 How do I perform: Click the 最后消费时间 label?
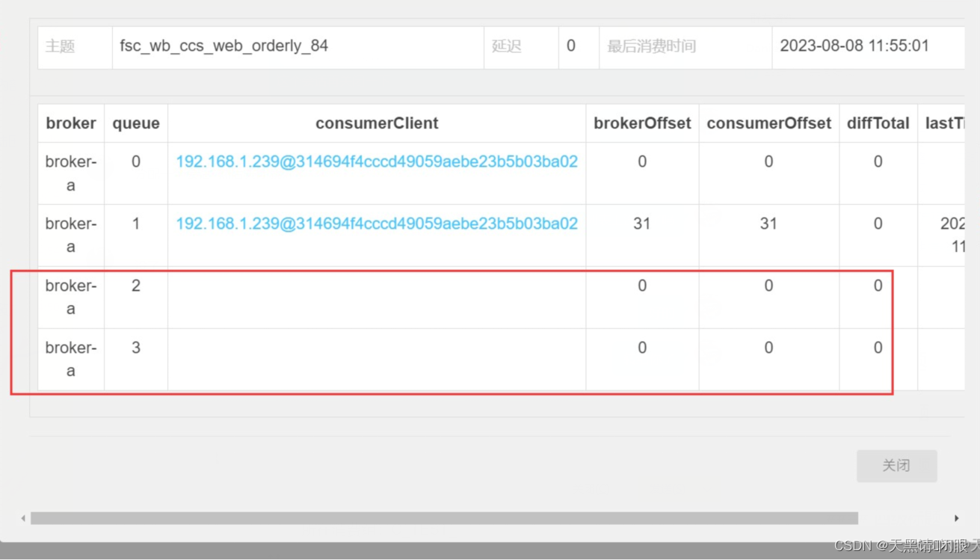coord(651,46)
